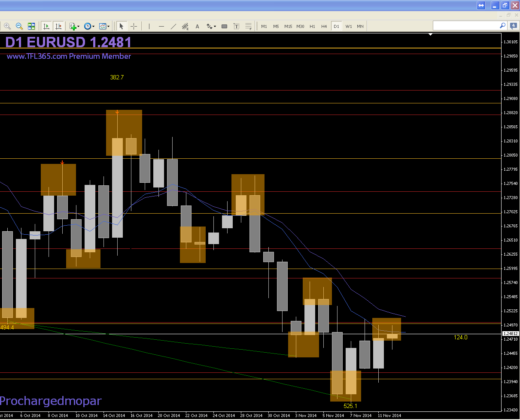Open the chat notifications icon showing 4
Screen dimensions: 520x420
pos(513,26)
